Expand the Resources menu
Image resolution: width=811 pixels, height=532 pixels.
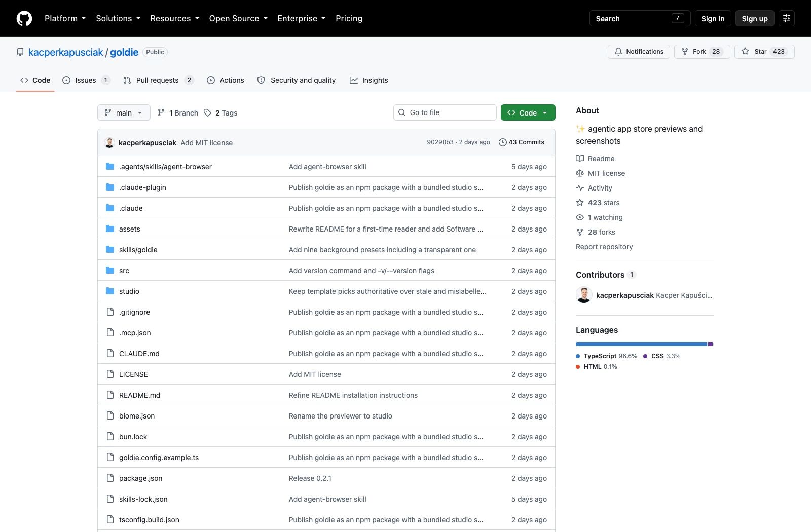coord(175,18)
